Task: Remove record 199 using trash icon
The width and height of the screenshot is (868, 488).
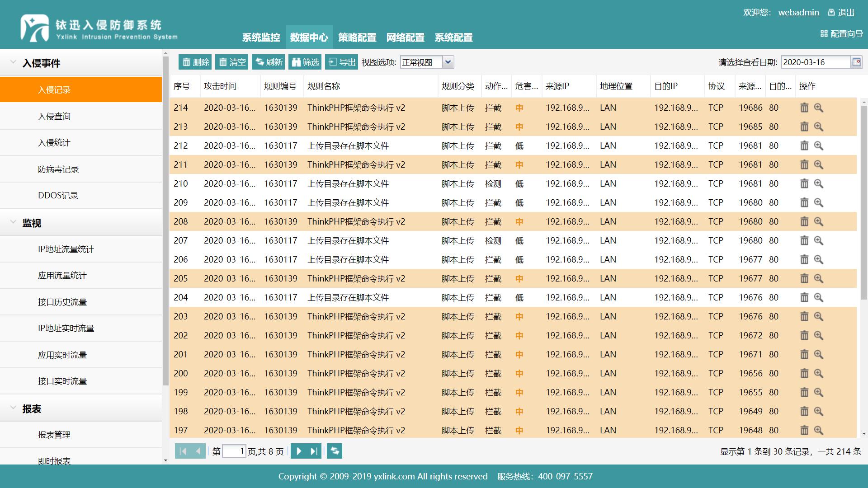Action: pyautogui.click(x=804, y=392)
